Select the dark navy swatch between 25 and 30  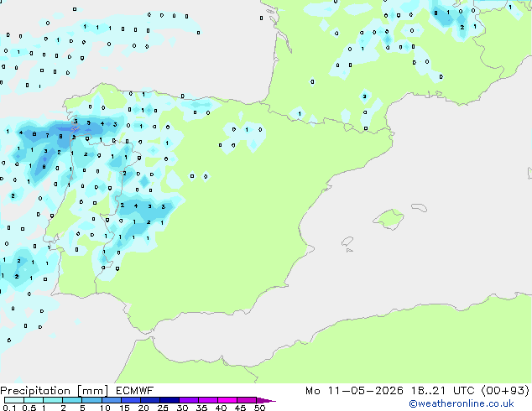point(169,400)
